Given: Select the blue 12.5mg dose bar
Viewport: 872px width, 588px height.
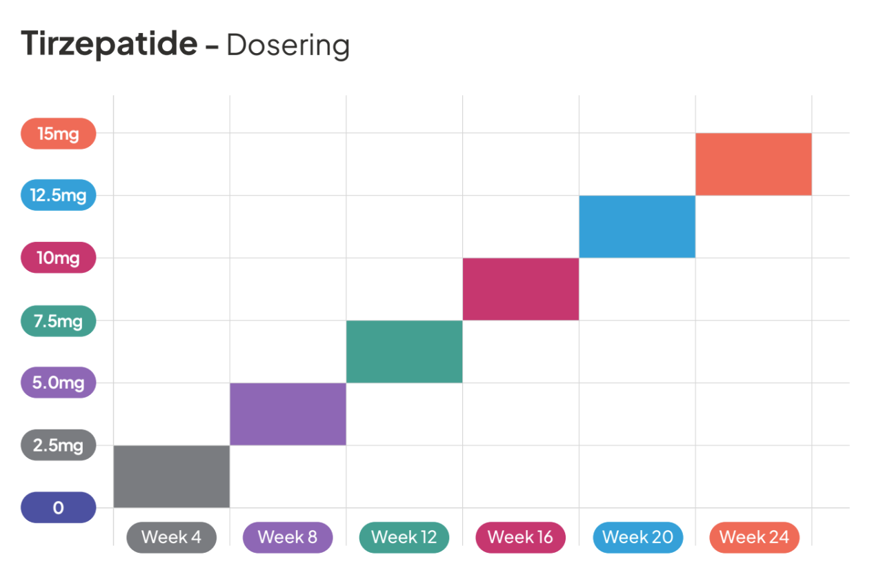Looking at the screenshot, I should 637,226.
